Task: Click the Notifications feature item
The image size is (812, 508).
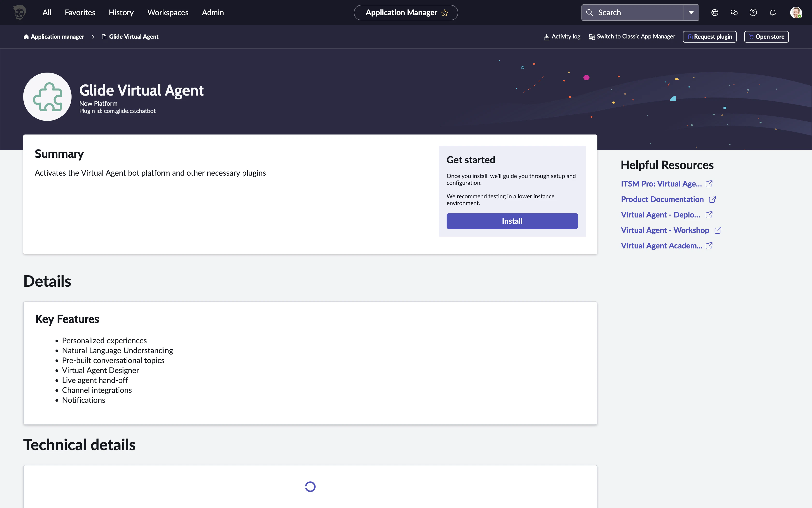Action: click(84, 400)
